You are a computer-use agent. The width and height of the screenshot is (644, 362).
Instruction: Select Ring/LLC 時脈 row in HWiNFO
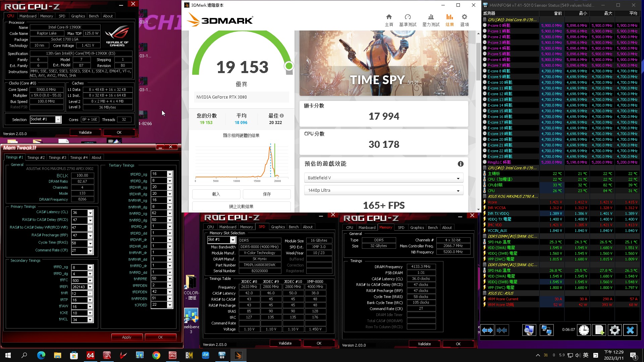(x=561, y=162)
